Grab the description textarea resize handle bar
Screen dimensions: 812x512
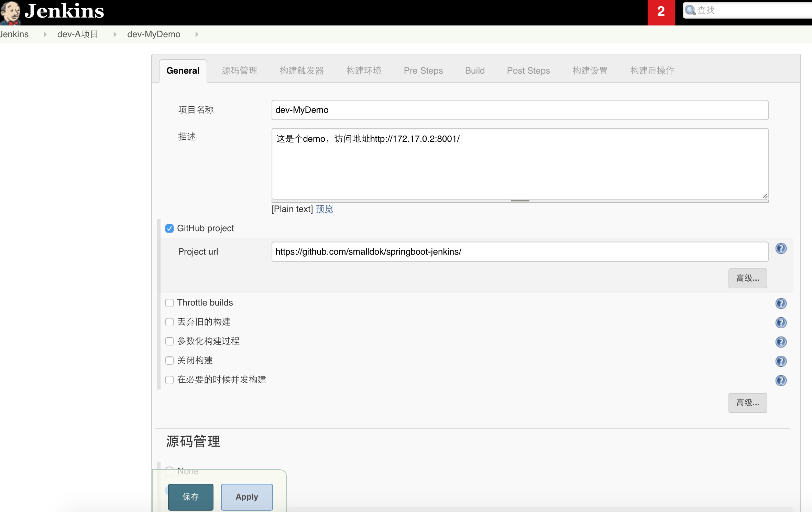point(520,201)
